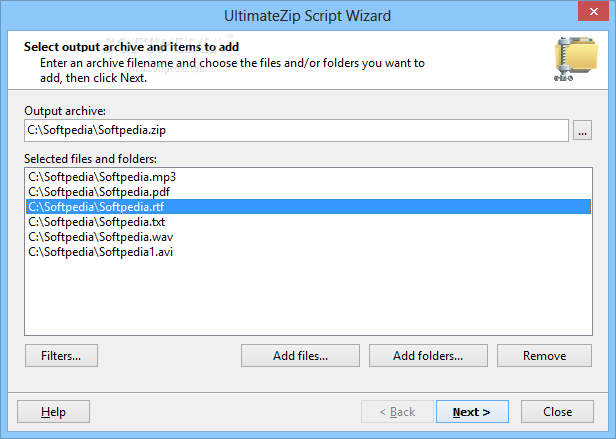
Task: Click the browse (...) button for output archive
Action: tap(582, 130)
